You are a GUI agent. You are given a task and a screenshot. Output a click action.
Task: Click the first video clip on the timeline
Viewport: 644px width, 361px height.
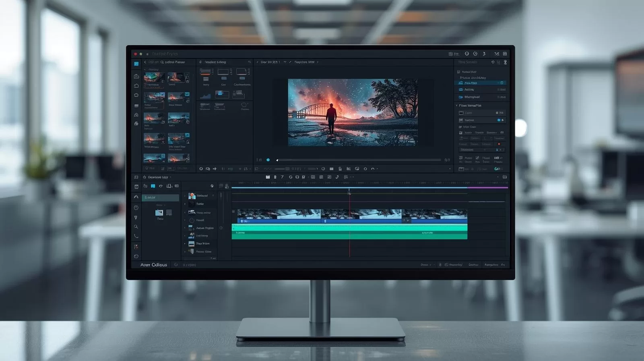click(279, 216)
